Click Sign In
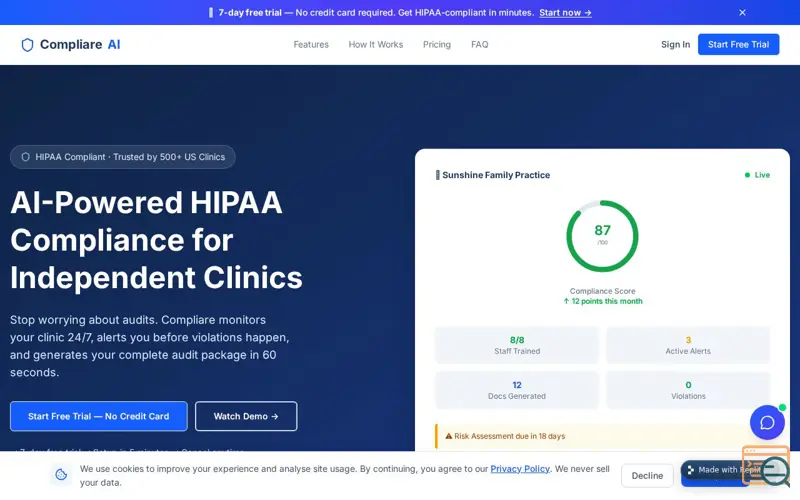Screen dimensions: 800x500 [675, 44]
